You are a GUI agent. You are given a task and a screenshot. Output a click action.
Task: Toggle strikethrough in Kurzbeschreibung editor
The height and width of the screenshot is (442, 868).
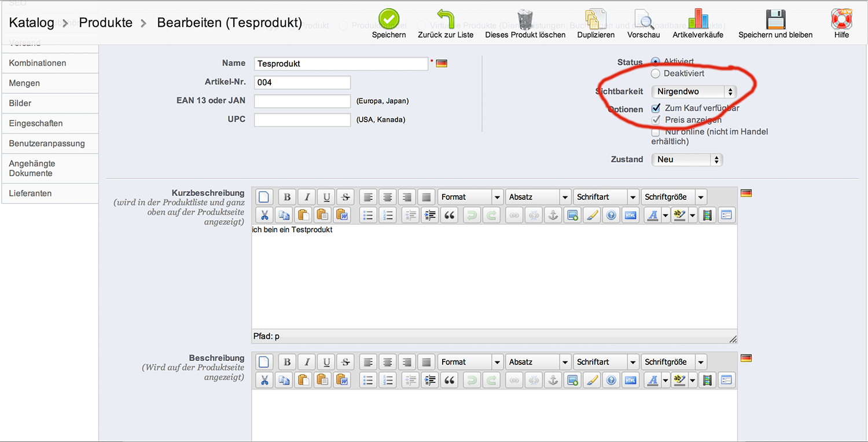click(346, 197)
